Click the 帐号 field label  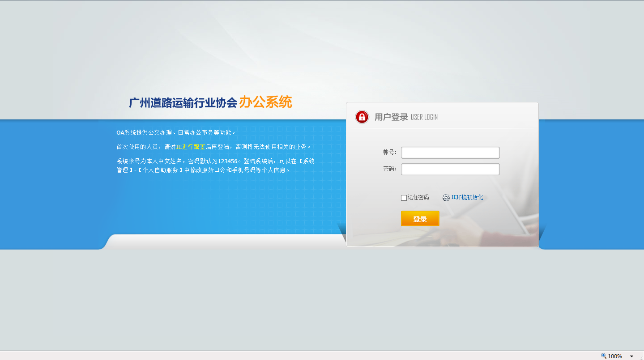389,152
